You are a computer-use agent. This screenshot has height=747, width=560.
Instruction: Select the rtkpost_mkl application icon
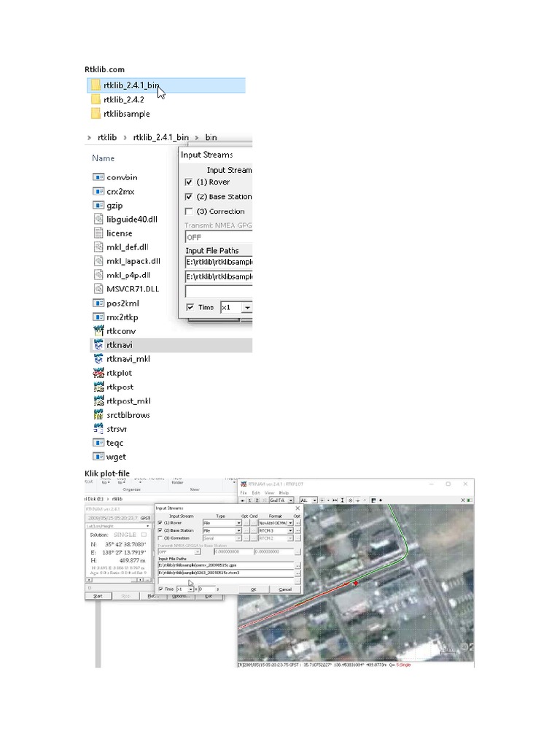(98, 400)
